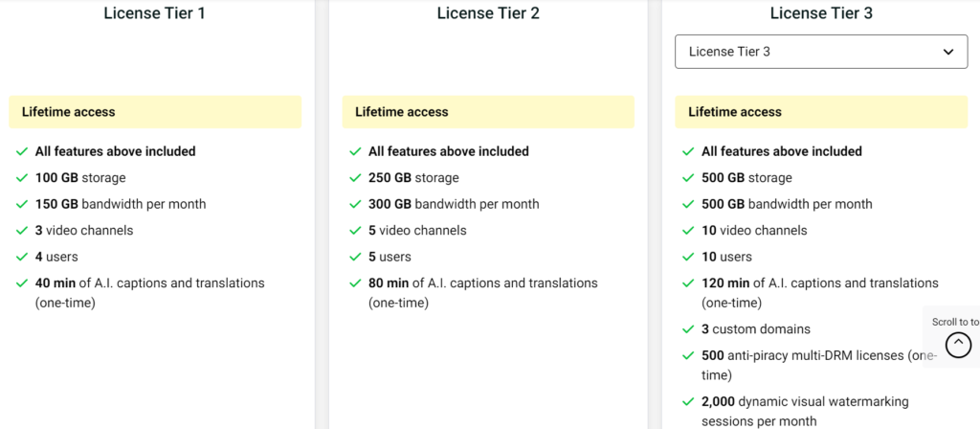
Task: Click Tier 1 Lifetime access banner
Action: 155,112
